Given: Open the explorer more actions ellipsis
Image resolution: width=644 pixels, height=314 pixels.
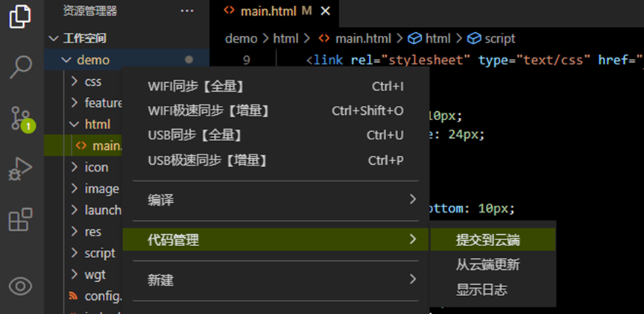Looking at the screenshot, I should tap(187, 11).
